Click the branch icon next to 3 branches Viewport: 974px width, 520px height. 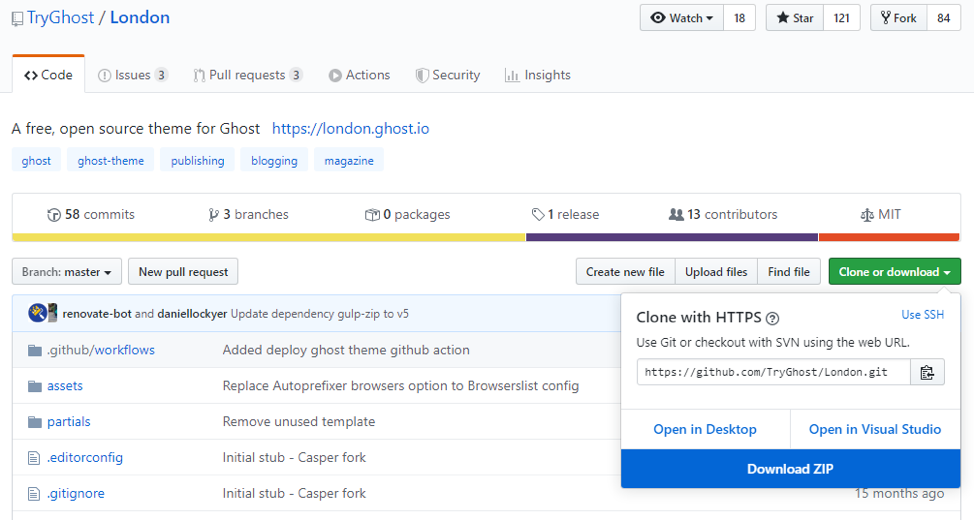(x=214, y=215)
